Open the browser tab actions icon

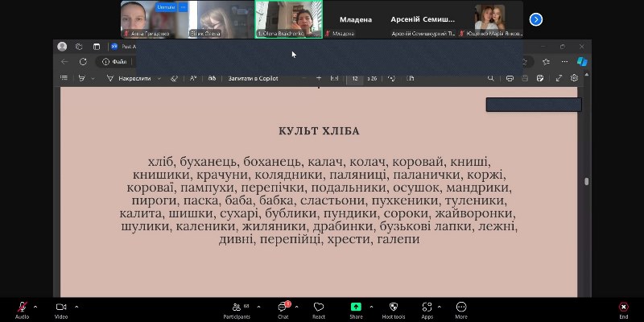point(97,47)
